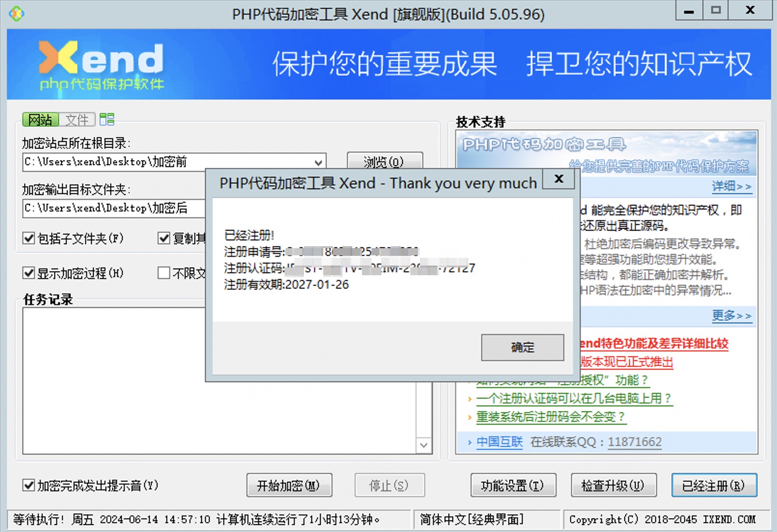This screenshot has width=777, height=532.
Task: Open the 特色功能及差异详细比较 link
Action: click(x=654, y=343)
